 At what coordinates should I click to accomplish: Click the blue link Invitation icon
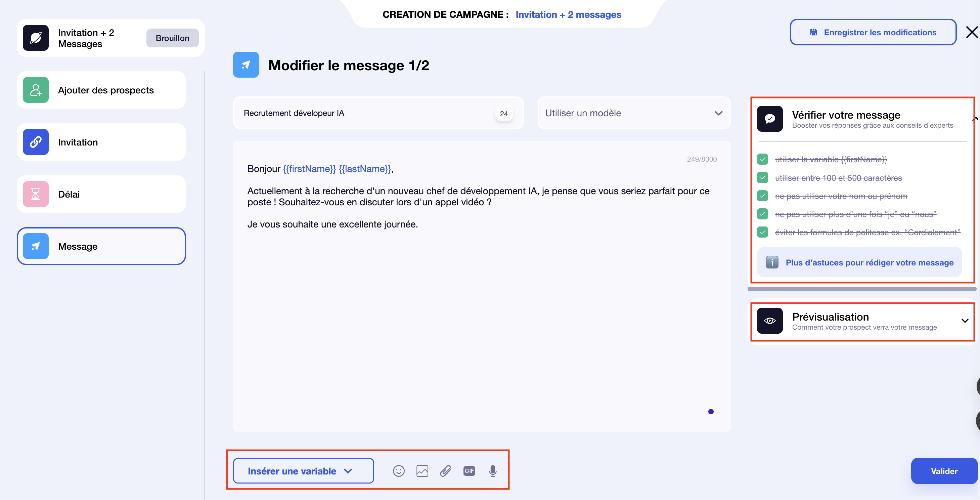[x=36, y=142]
